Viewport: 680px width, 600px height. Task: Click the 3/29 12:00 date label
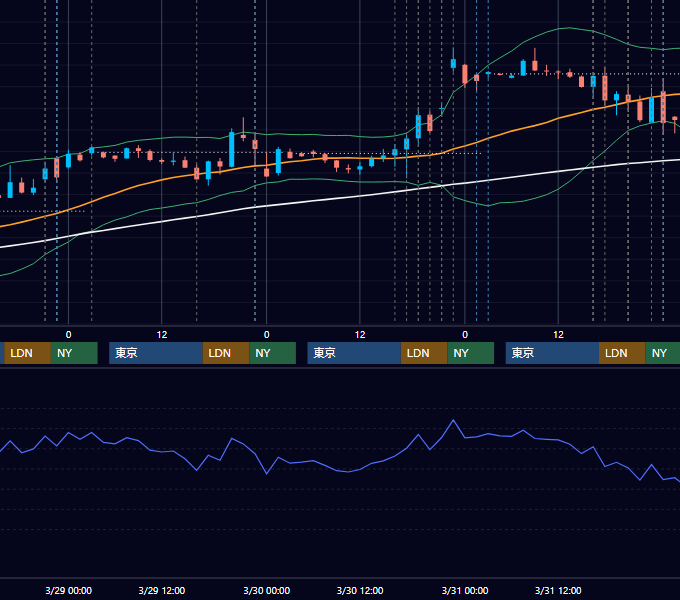pos(162,590)
